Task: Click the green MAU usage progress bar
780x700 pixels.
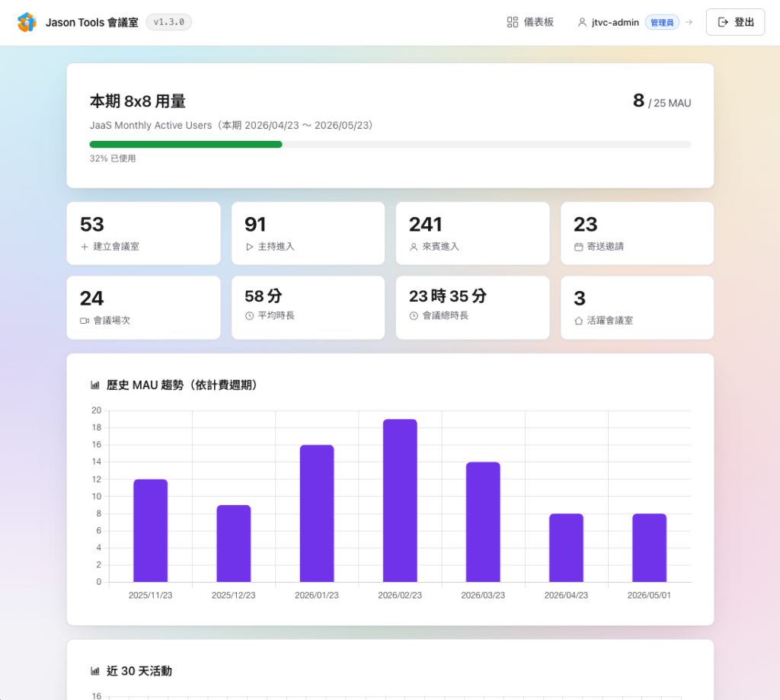Action: (x=186, y=144)
